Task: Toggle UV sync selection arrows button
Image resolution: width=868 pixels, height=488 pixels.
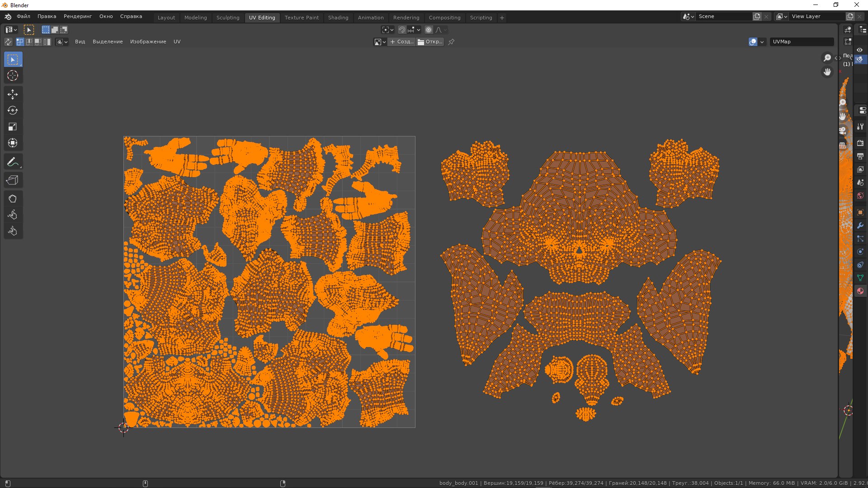Action: (8, 42)
